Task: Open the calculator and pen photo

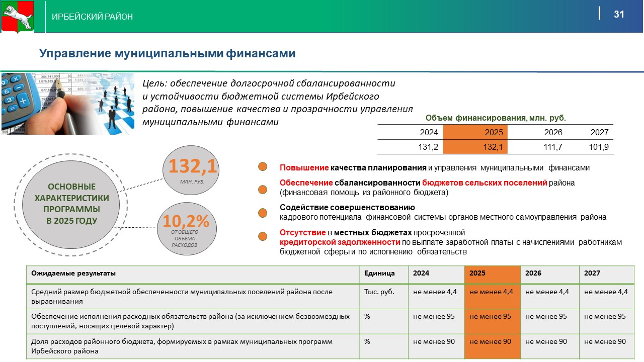Action: (68, 104)
